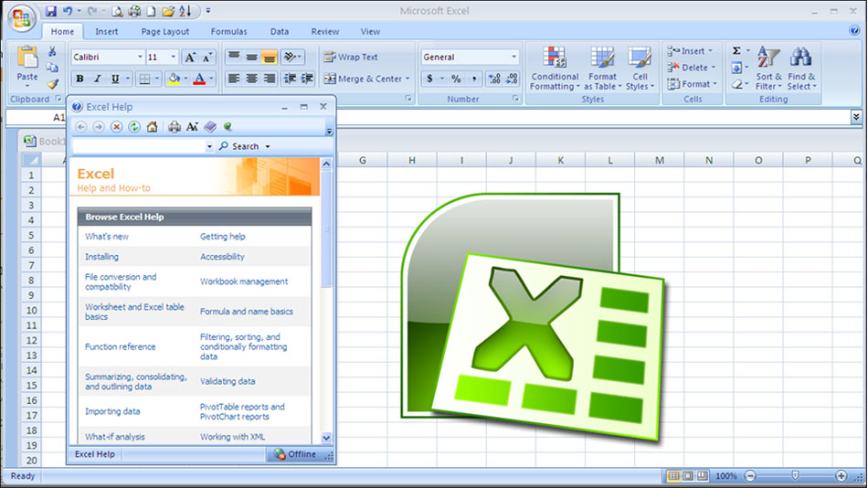Open the font size 11 dropdown
This screenshot has width=868, height=488.
tap(173, 57)
